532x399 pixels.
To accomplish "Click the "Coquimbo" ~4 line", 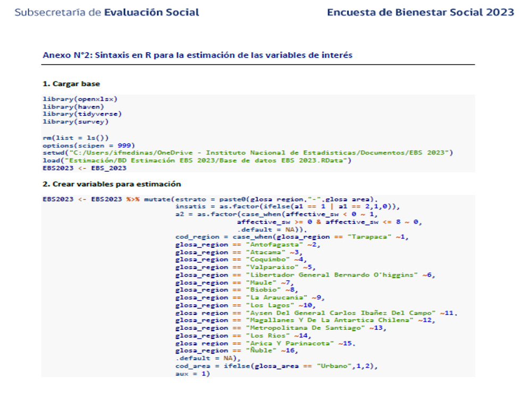I will (x=241, y=260).
